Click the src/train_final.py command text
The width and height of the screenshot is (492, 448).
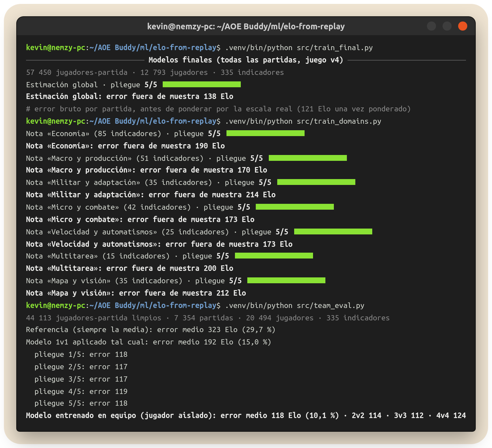pyautogui.click(x=335, y=48)
